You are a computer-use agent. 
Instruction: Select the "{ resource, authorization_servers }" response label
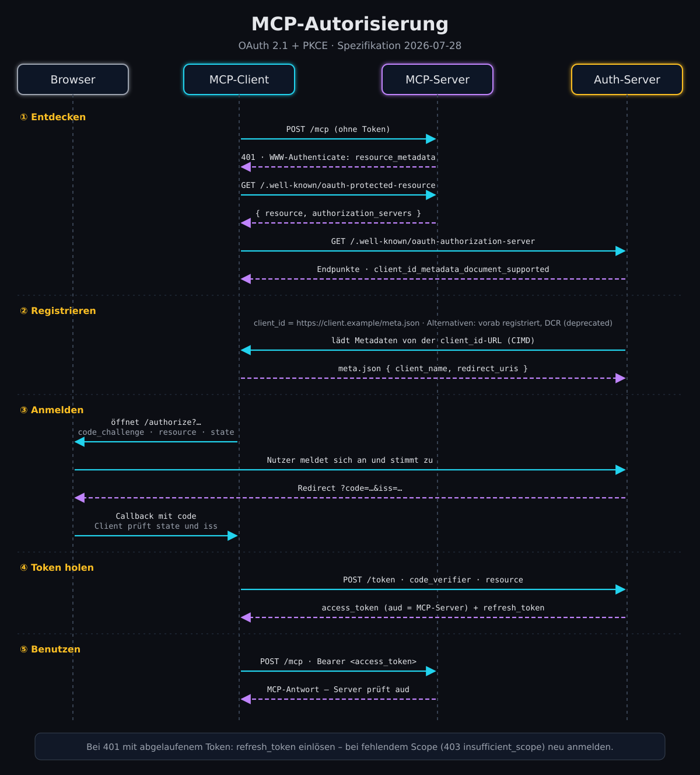tap(338, 214)
